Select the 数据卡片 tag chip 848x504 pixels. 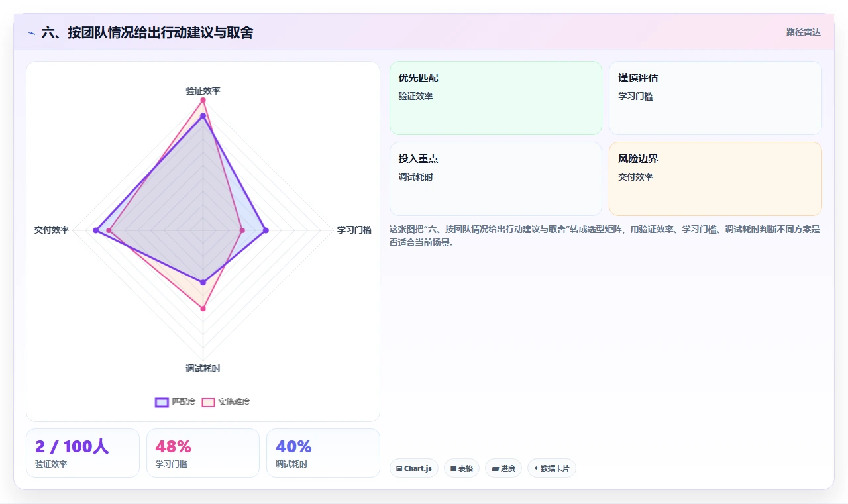[x=552, y=468]
